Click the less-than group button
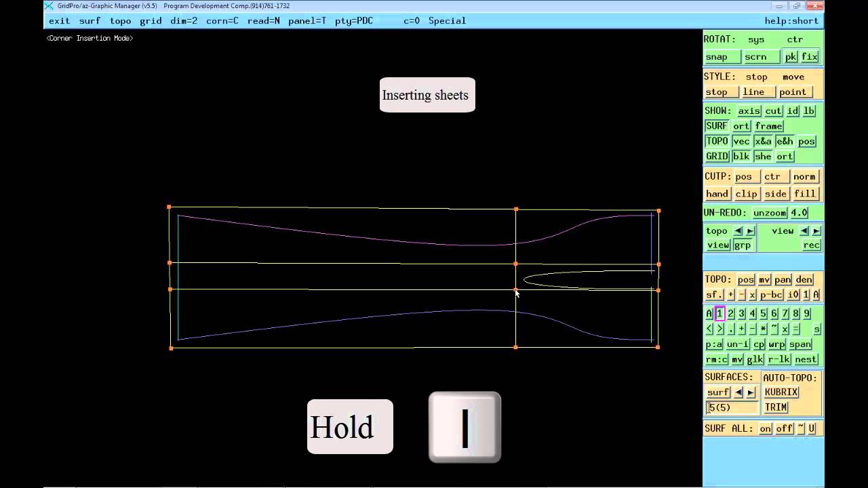This screenshot has height=488, width=868. pyautogui.click(x=709, y=329)
